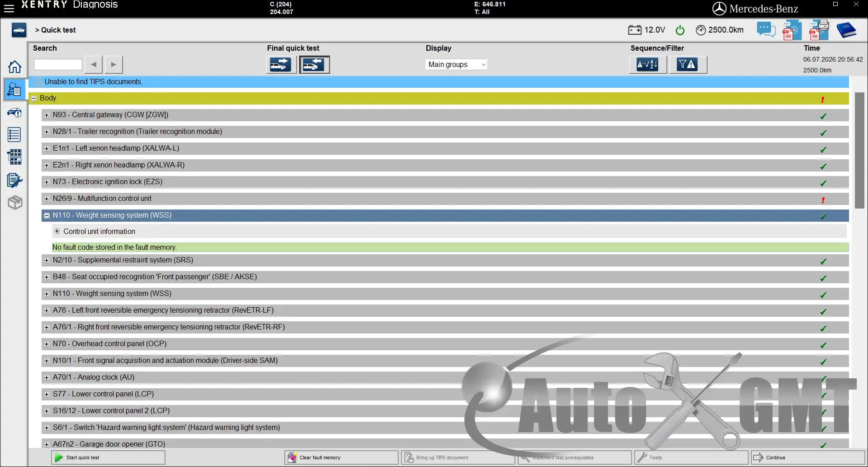Viewport: 868px width, 467px height.
Task: Open the hamburger menu
Action: click(x=9, y=8)
